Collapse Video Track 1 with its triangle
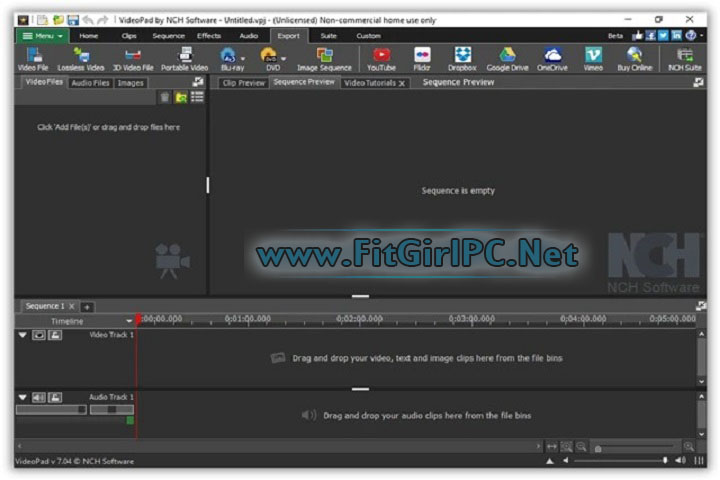This screenshot has width=720, height=480. [23, 336]
